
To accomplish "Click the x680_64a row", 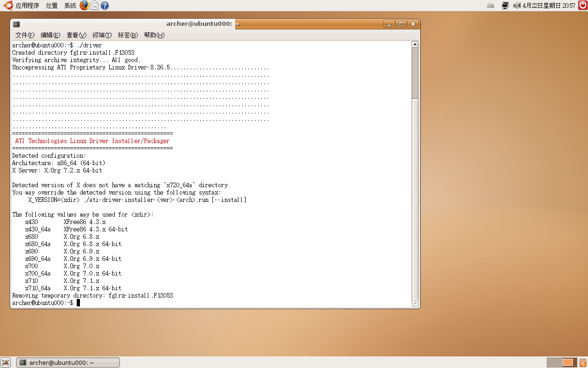I will (x=73, y=244).
